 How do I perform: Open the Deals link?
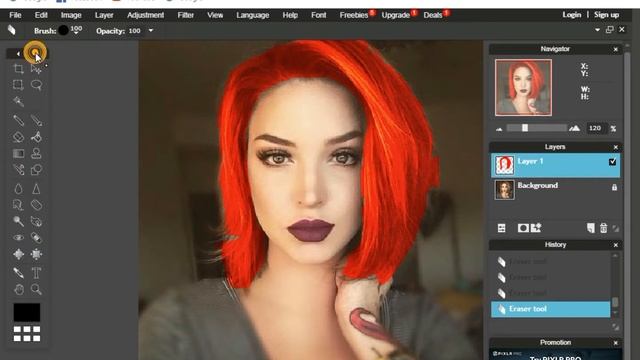pos(433,15)
